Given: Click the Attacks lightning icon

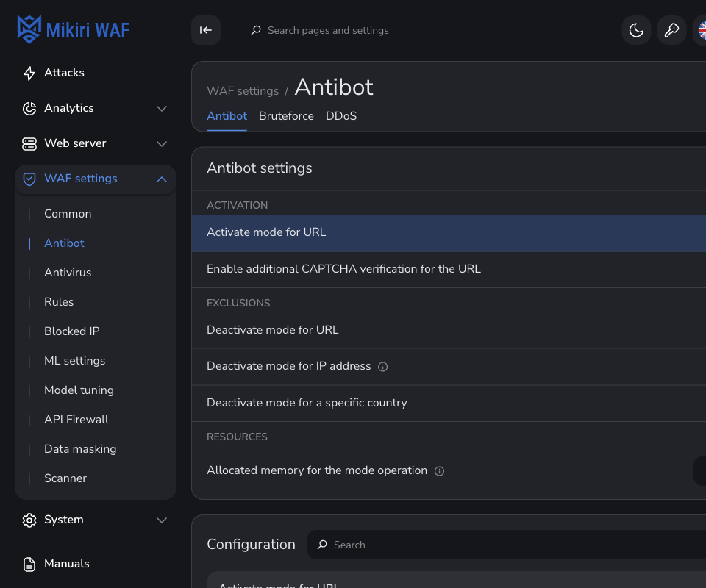Looking at the screenshot, I should (x=29, y=73).
